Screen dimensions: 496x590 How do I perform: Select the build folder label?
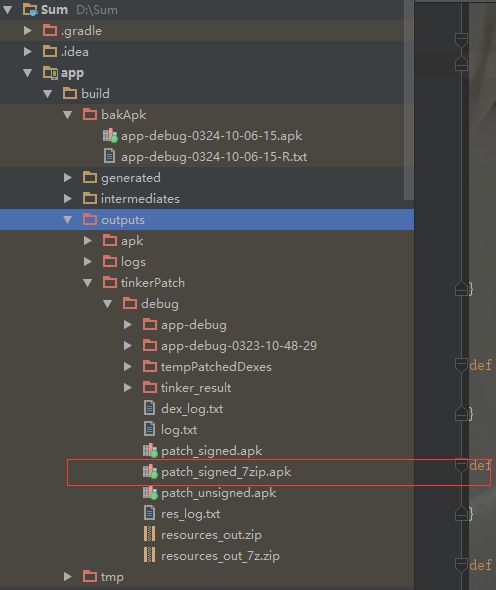[95, 94]
